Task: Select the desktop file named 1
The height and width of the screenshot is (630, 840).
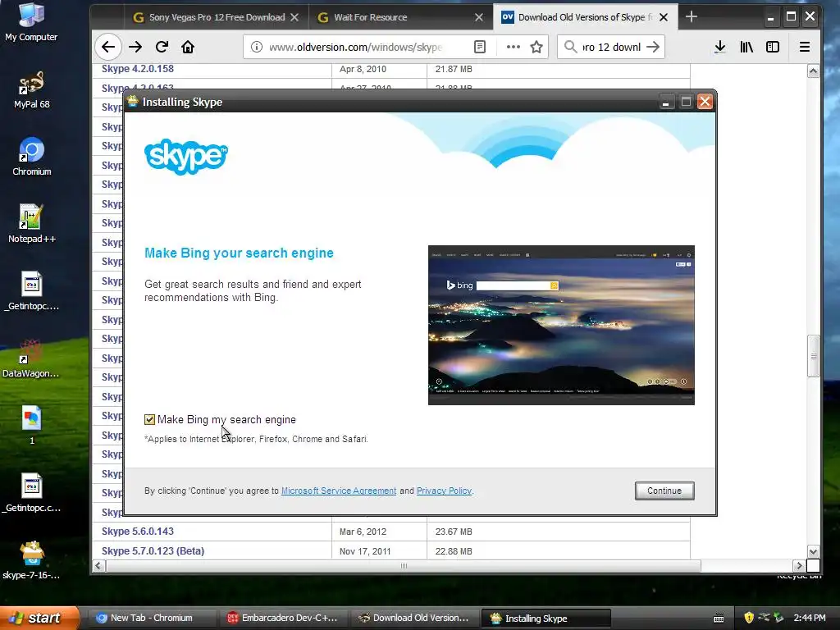Action: click(x=32, y=426)
